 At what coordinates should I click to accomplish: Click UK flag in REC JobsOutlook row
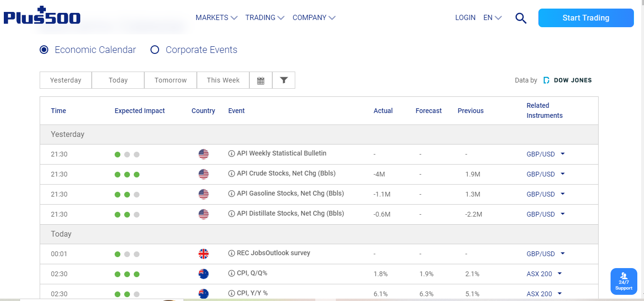pos(204,254)
